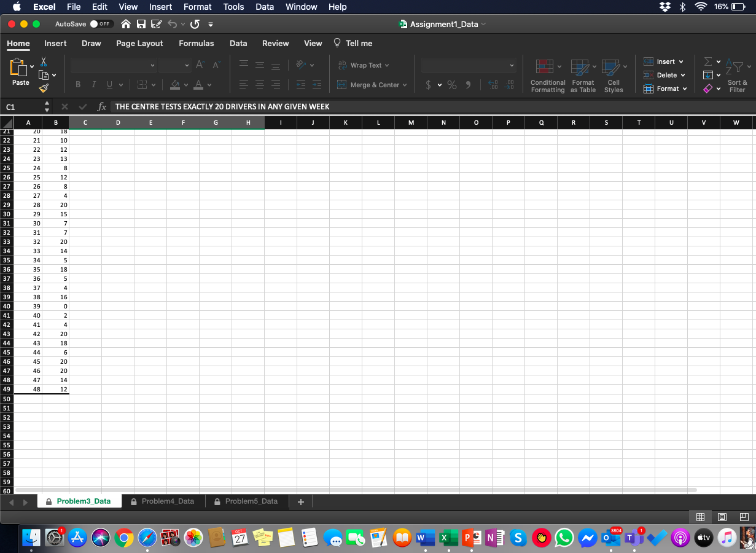Image resolution: width=756 pixels, height=553 pixels.
Task: Toggle italic formatting
Action: click(93, 83)
